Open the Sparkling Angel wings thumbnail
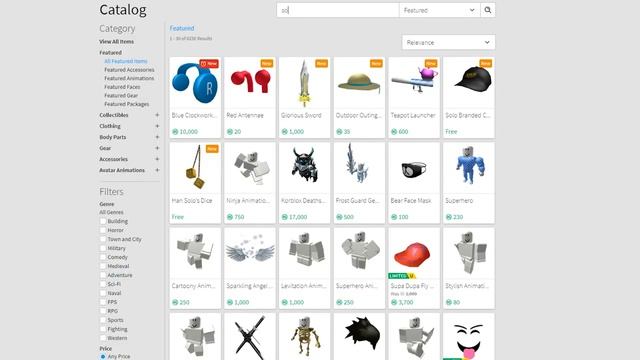The width and height of the screenshot is (640, 360). [250, 253]
